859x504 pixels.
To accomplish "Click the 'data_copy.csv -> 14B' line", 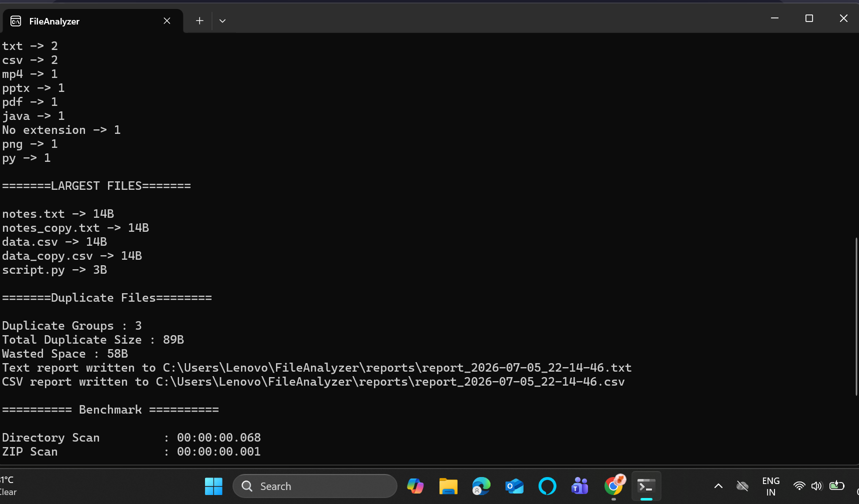I will click(72, 256).
